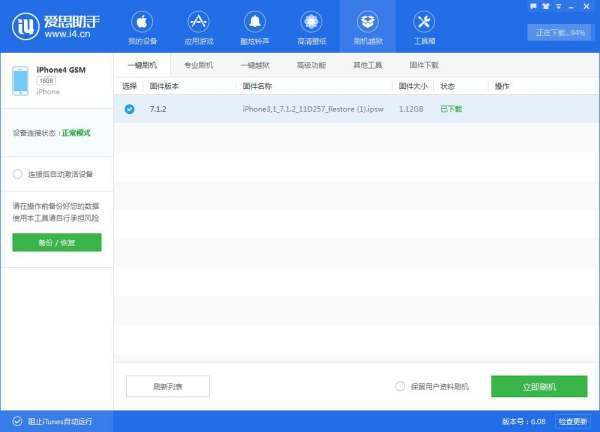Click firmware size 1.12GB cell
The width and height of the screenshot is (600, 432).
tap(411, 109)
